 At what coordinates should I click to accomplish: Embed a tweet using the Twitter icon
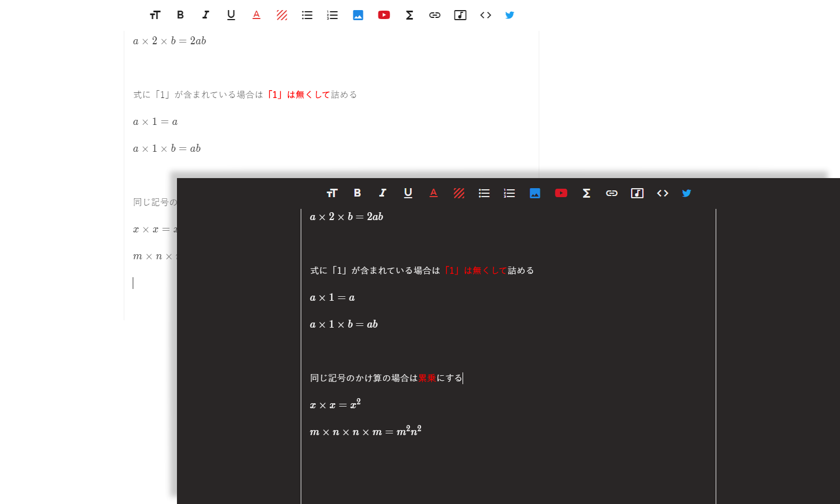pos(686,193)
